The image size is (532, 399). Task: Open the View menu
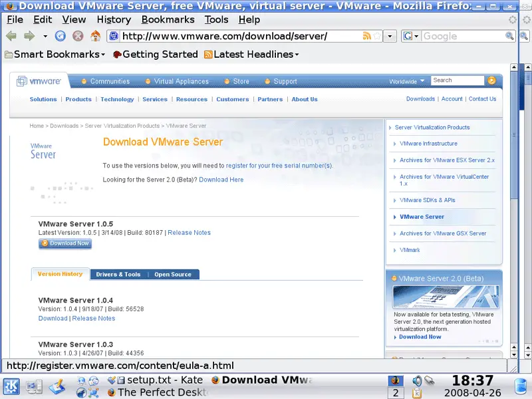(x=74, y=20)
